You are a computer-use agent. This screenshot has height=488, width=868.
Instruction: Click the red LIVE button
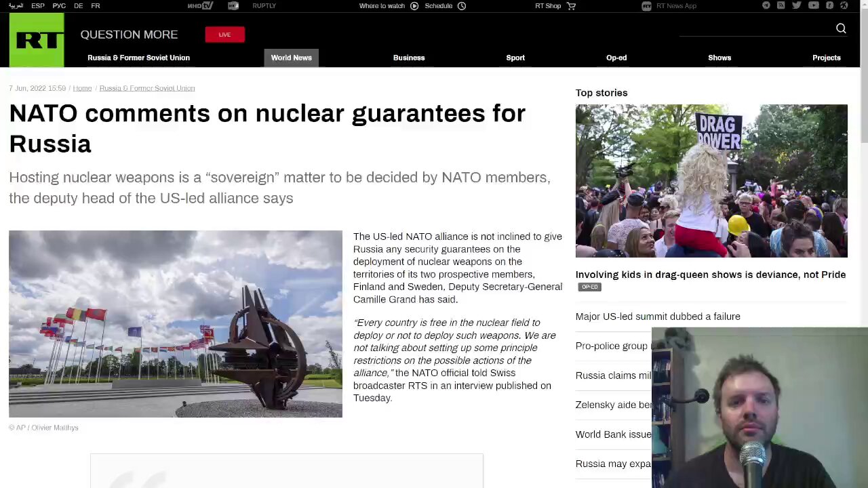224,34
